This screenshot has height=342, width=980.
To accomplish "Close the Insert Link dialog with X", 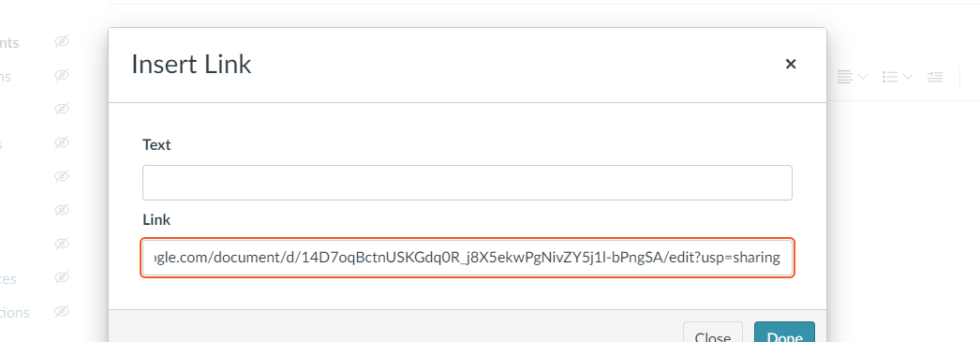I will click(791, 64).
